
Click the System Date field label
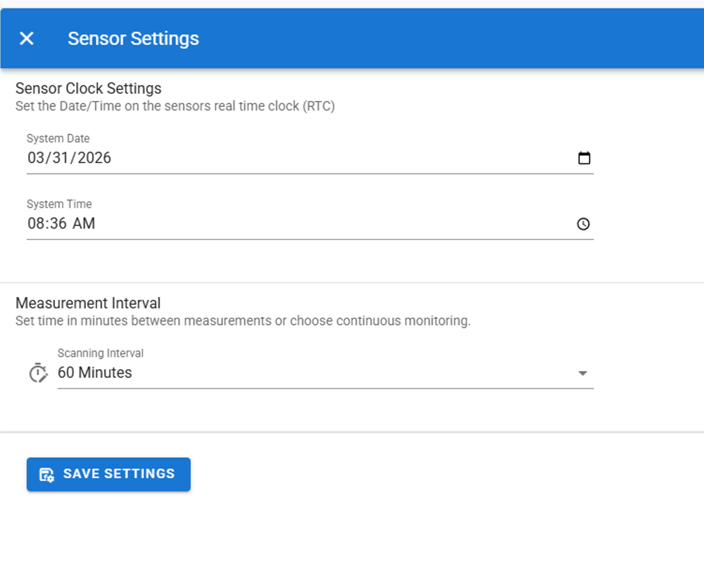[58, 138]
